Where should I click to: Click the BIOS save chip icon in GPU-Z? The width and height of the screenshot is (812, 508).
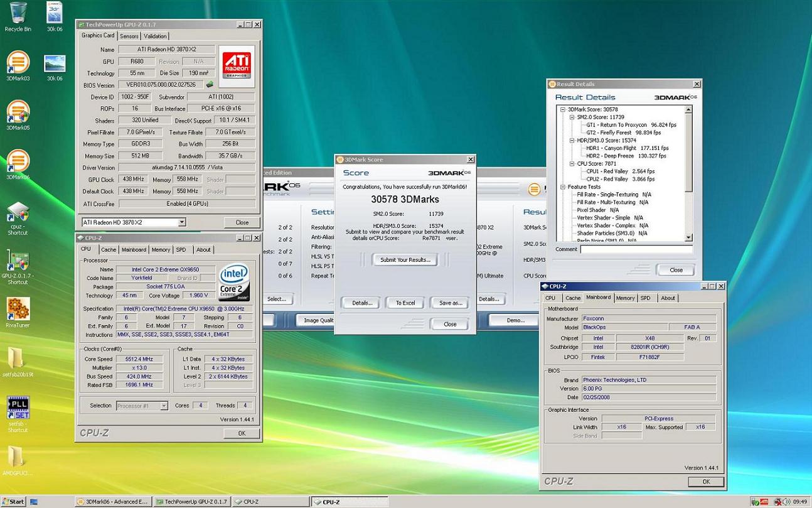pyautogui.click(x=210, y=84)
